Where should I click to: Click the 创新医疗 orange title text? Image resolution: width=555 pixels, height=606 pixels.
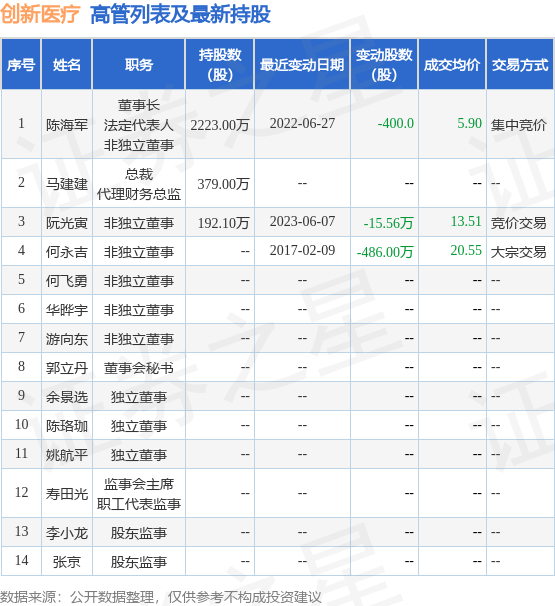[x=40, y=14]
